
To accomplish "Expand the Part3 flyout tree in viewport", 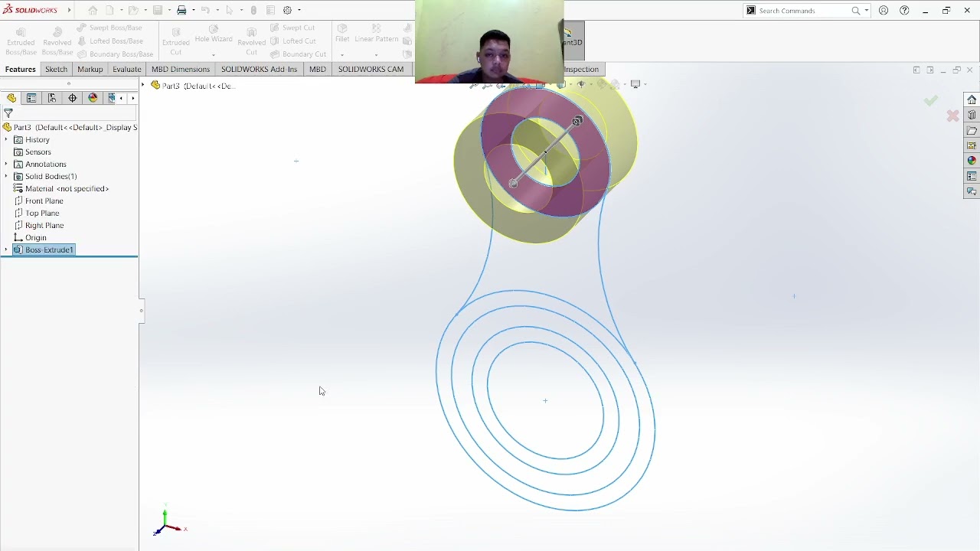I will [143, 85].
